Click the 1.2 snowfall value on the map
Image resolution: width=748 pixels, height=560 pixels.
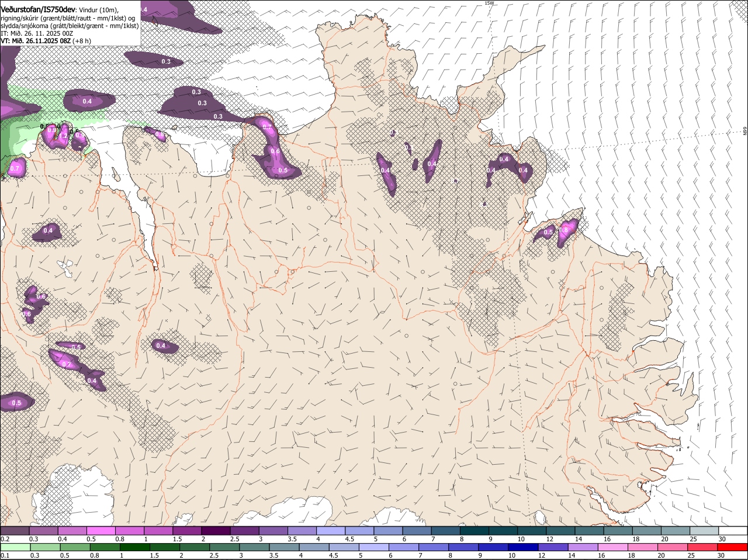pos(63,136)
